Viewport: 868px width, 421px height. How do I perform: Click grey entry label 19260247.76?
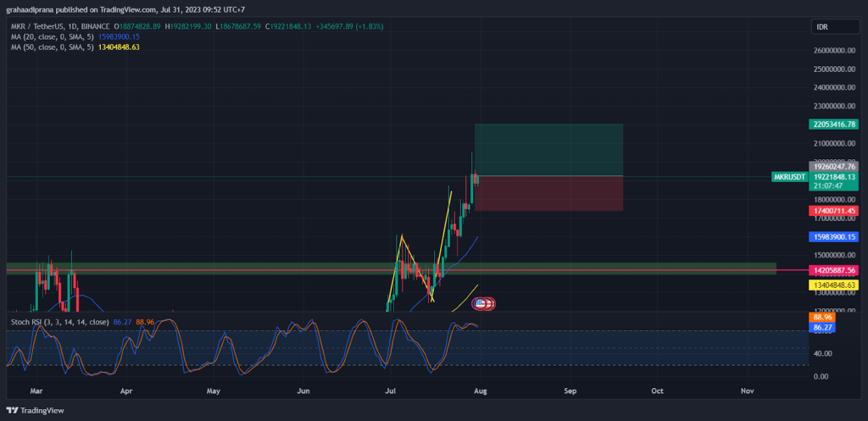coord(834,166)
